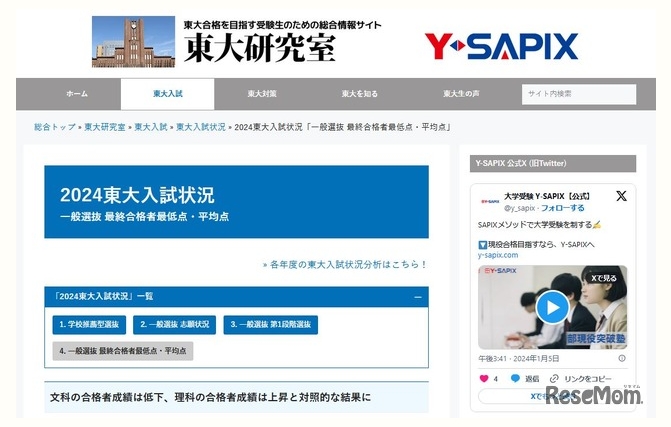Open the 東大対策 nav tab
The width and height of the screenshot is (671, 427).
262,94
